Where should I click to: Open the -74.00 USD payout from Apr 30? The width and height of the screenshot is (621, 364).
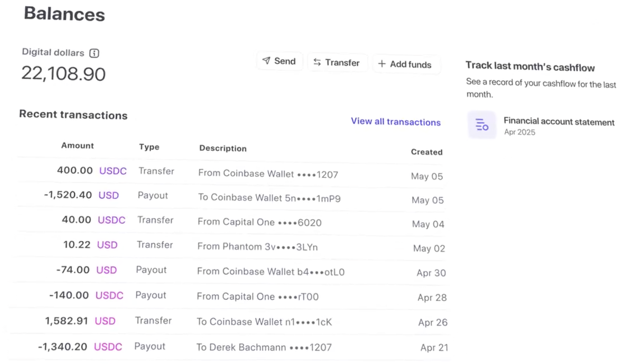click(271, 272)
